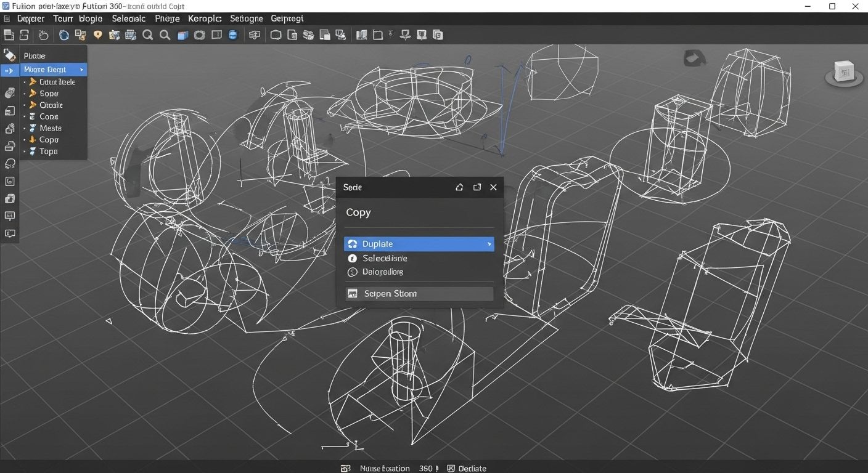Click the headset icon in left sidebar
Image resolution: width=868 pixels, height=473 pixels.
10,164
